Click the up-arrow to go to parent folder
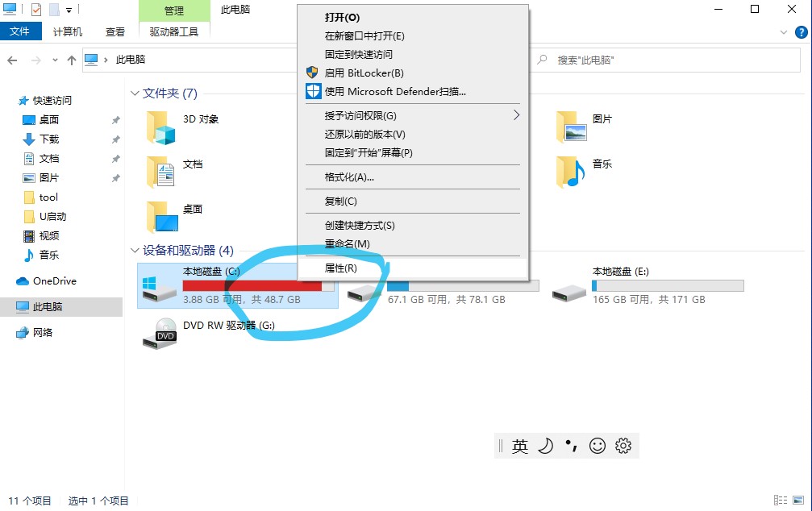The height and width of the screenshot is (511, 812). (73, 59)
